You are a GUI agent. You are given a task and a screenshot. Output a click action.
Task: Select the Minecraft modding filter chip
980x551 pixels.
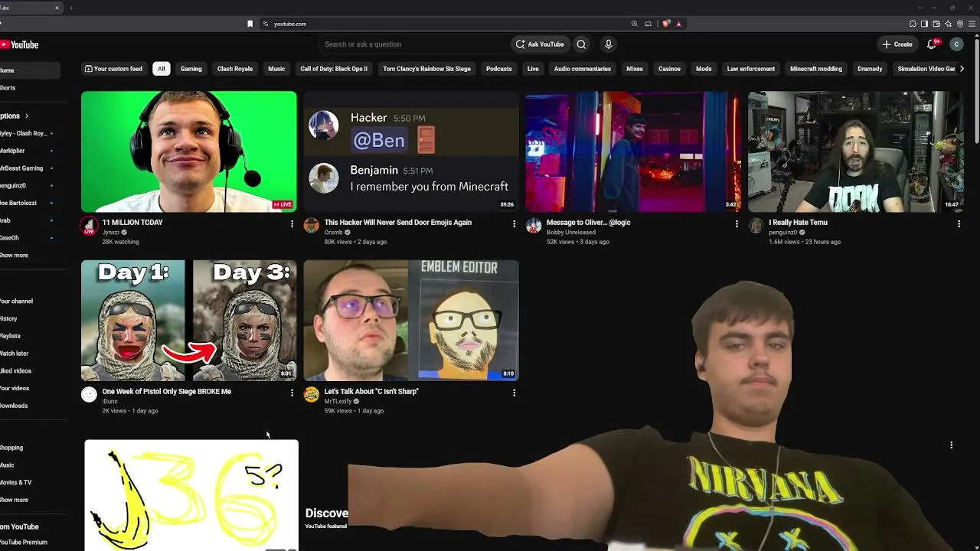(x=816, y=69)
